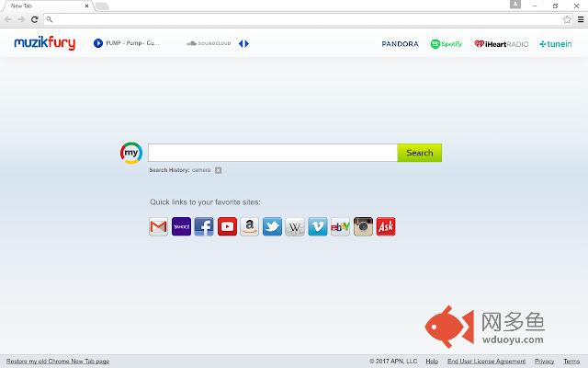This screenshot has height=368, width=588.
Task: Click Restore my old Chrome New Tab page
Action: pyautogui.click(x=58, y=362)
